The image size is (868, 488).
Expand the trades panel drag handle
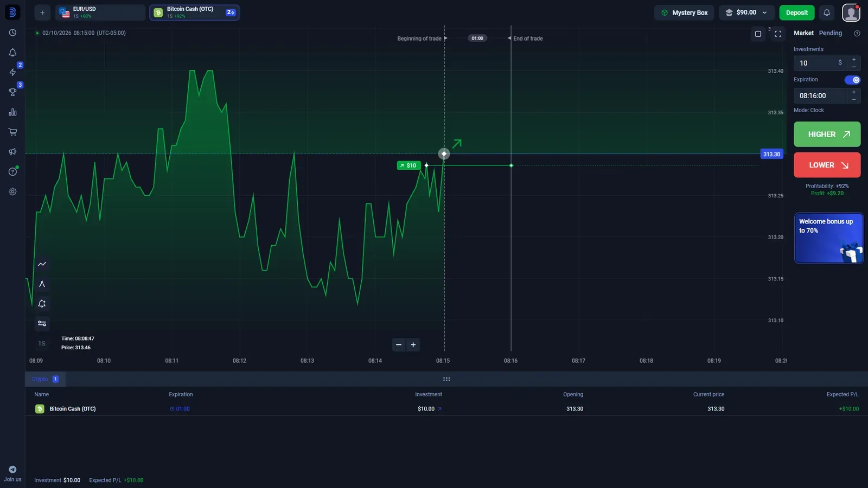[x=446, y=379]
